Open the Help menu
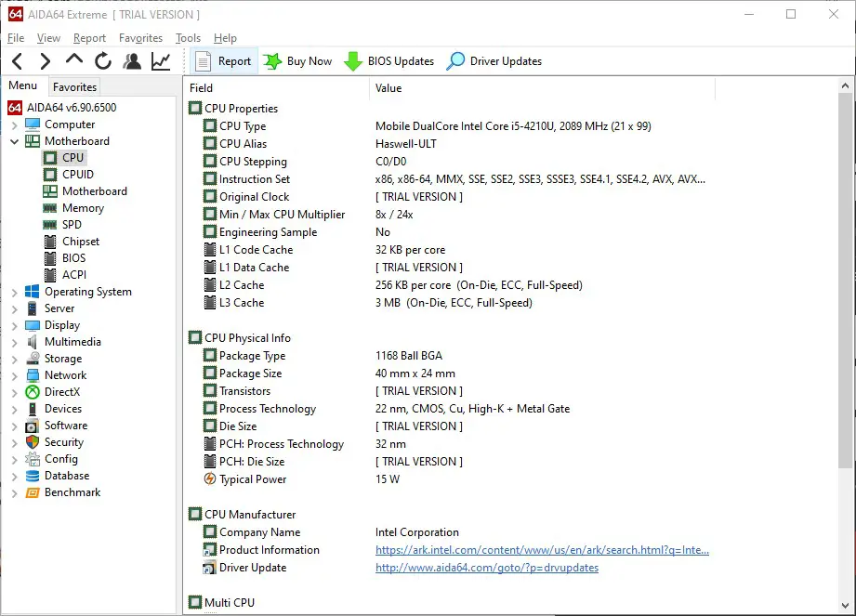The height and width of the screenshot is (616, 856). [225, 38]
